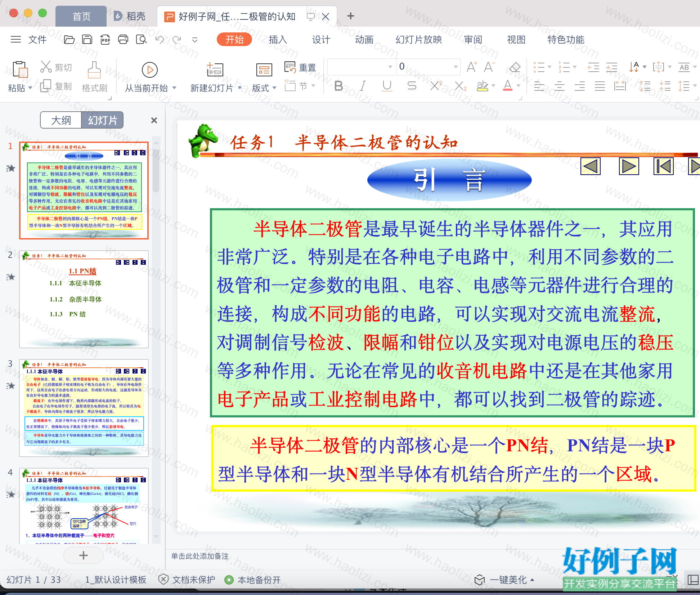Toggle italic formatting

[x=363, y=86]
